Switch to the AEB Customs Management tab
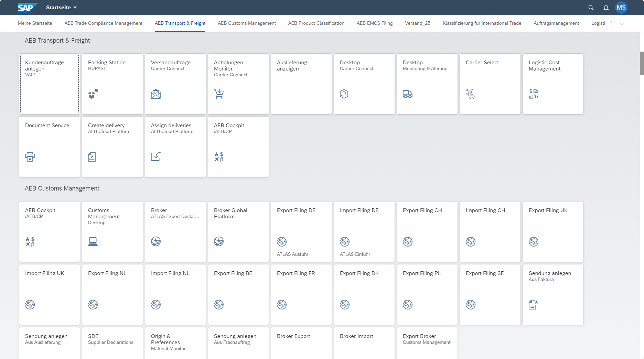 coord(246,23)
